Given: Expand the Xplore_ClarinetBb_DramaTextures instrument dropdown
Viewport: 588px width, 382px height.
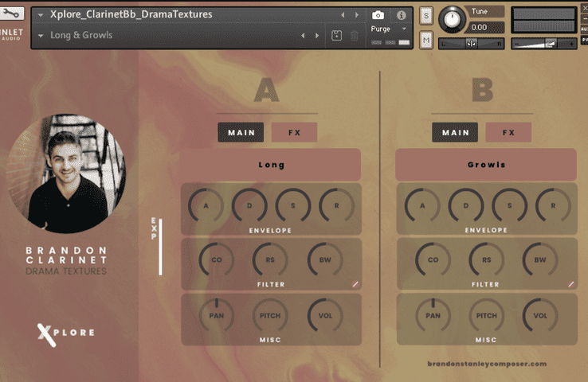Looking at the screenshot, I should (x=41, y=15).
